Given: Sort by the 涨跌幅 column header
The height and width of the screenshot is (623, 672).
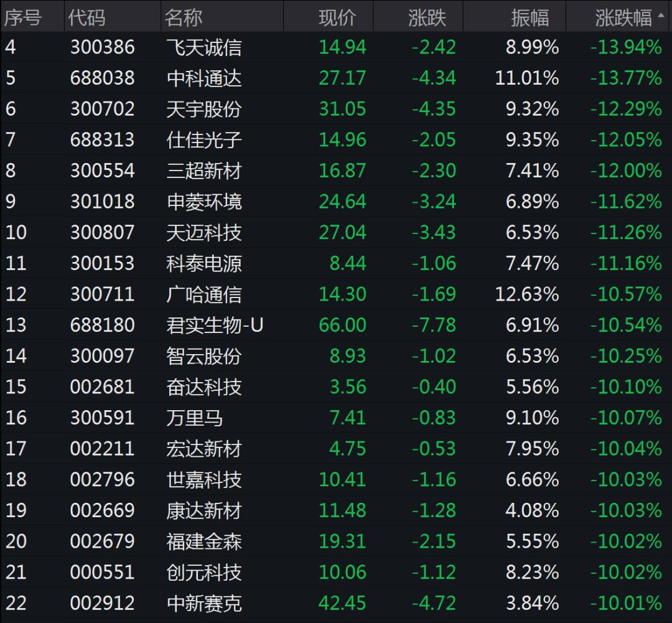Looking at the screenshot, I should pyautogui.click(x=623, y=18).
